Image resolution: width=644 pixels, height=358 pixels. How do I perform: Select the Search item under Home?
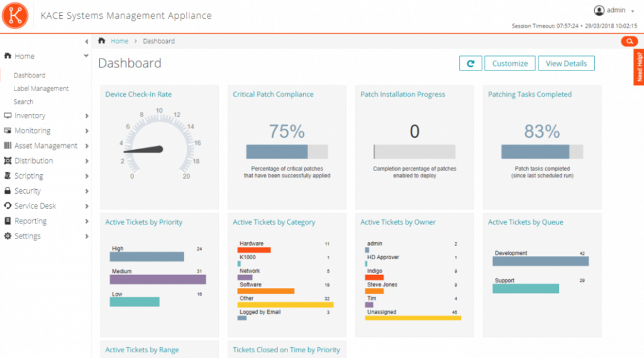coord(23,102)
